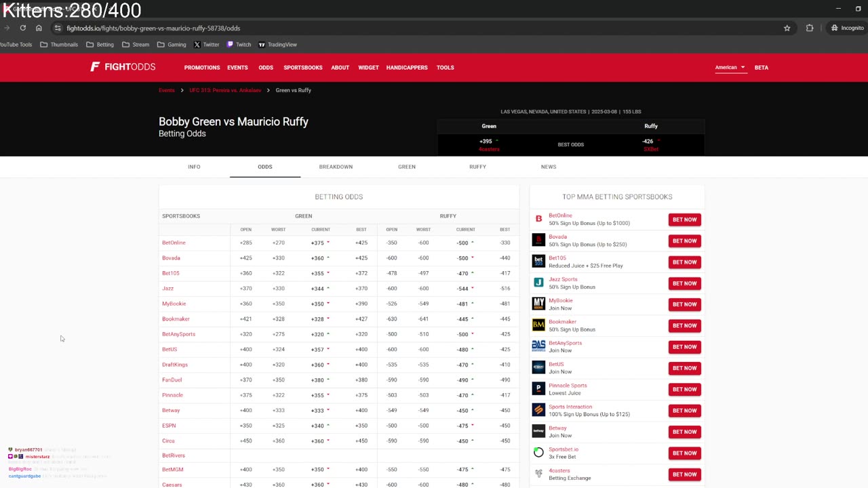Click Bet Now for Pinnacle Sports
Screen dimensions: 868x488
click(x=684, y=389)
